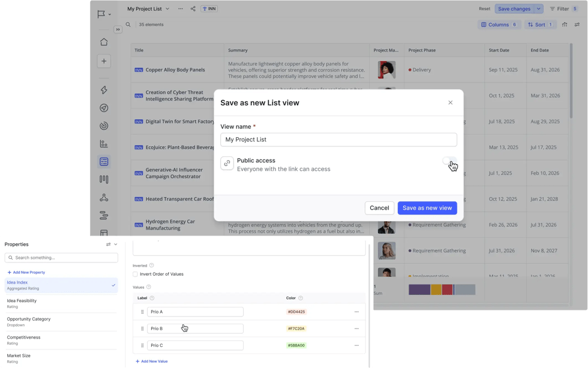Image resolution: width=588 pixels, height=368 pixels.
Task: Click the Save as new view button
Action: click(427, 208)
